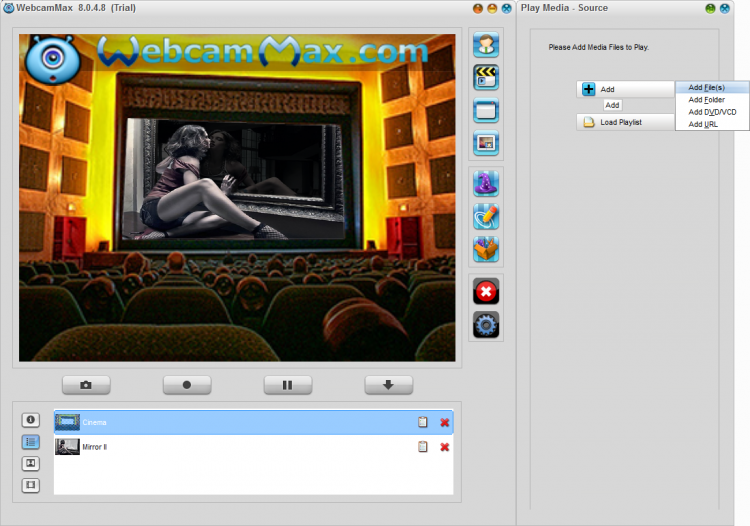The height and width of the screenshot is (526, 750).
Task: Open the picture-in-picture source icon
Action: click(x=486, y=143)
